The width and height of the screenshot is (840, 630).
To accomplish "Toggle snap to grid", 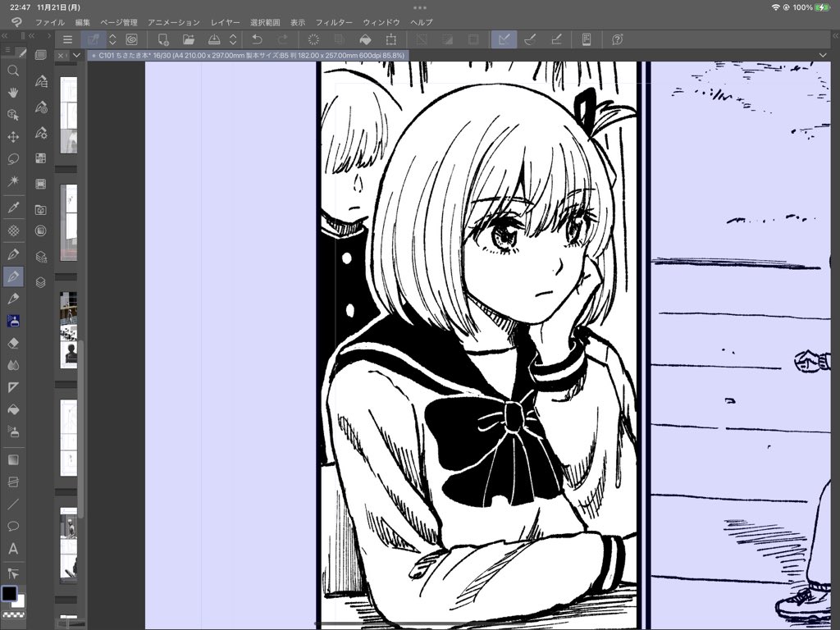I will click(557, 39).
